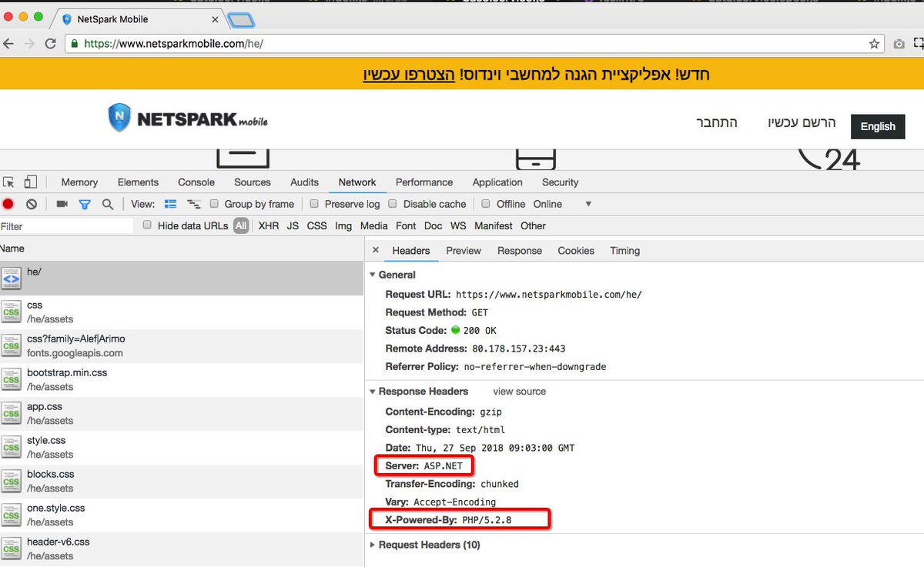The height and width of the screenshot is (567, 924).
Task: Click the camera extension icon
Action: tap(899, 44)
